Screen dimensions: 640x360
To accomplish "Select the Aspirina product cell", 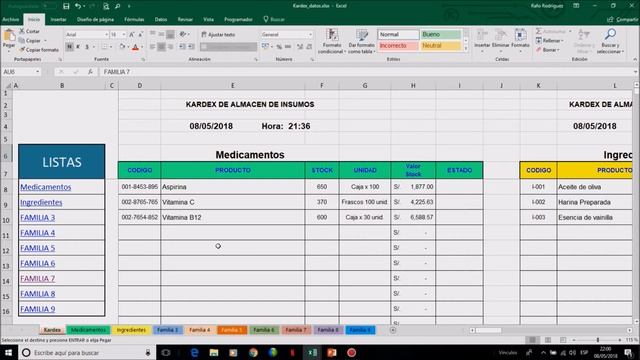I will [x=233, y=187].
